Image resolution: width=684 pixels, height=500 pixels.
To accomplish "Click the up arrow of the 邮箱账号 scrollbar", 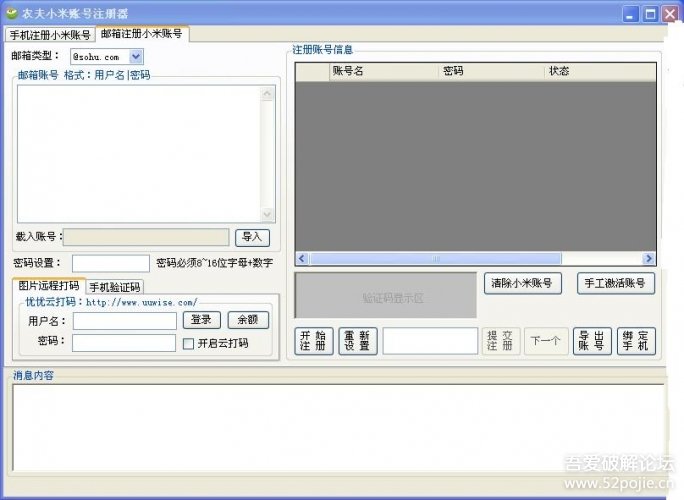I will 267,93.
